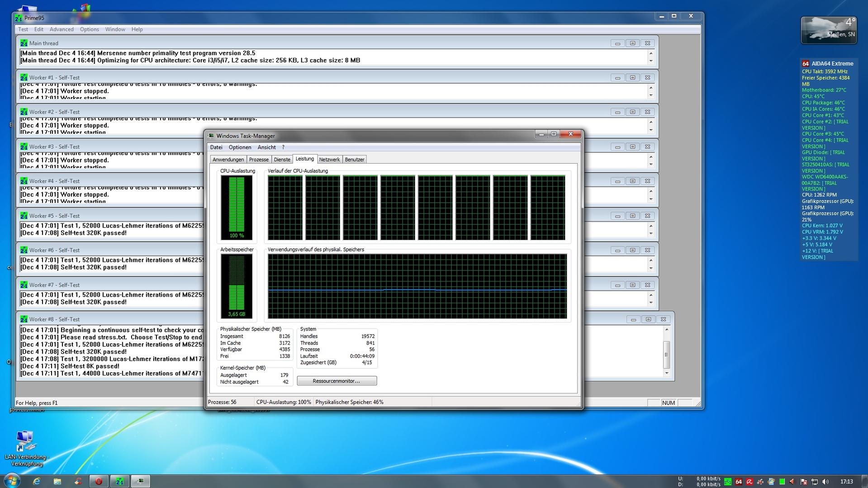
Task: Switch to the Anwendungen tab
Action: [228, 160]
